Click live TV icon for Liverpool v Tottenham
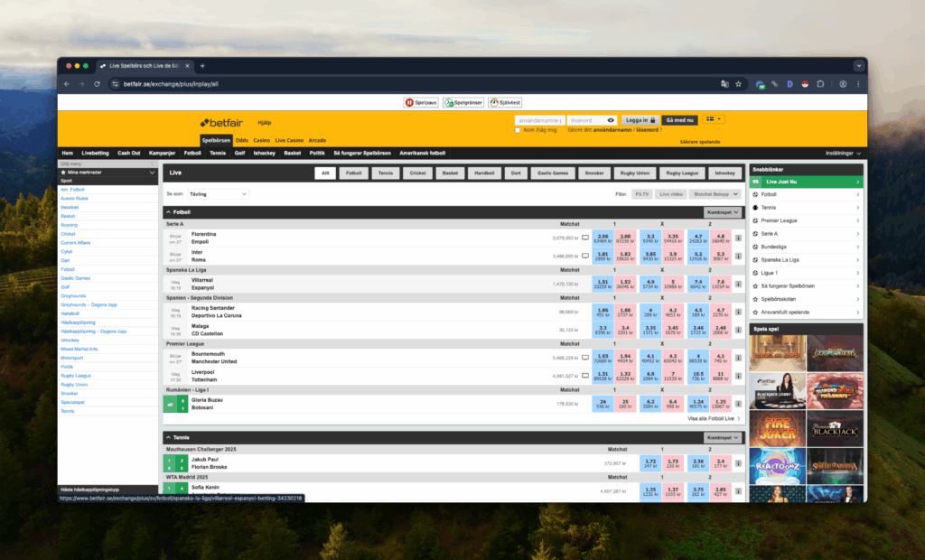 [x=585, y=376]
